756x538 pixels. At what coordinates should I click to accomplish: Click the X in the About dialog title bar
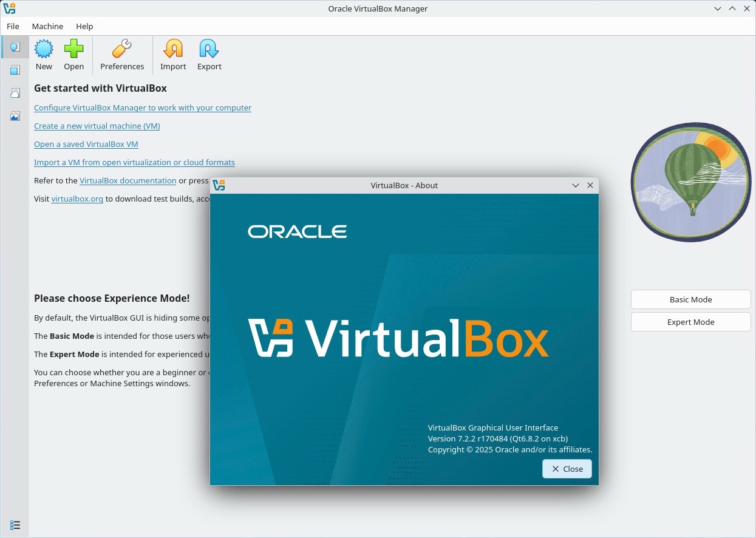[590, 185]
